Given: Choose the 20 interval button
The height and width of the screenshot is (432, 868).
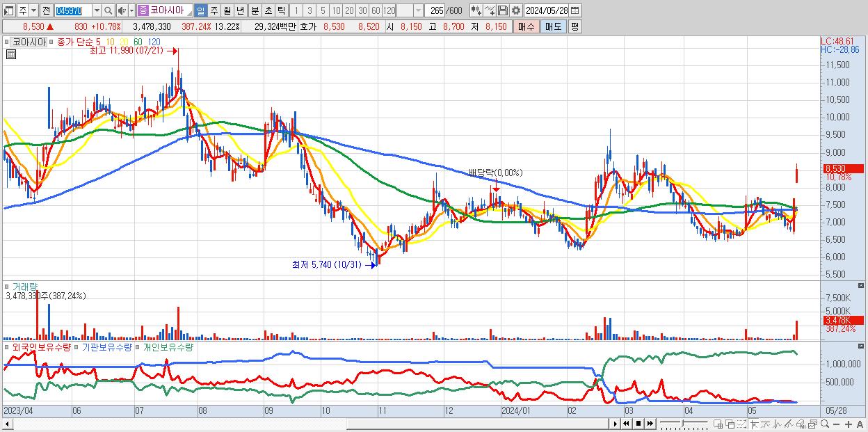Looking at the screenshot, I should pos(349,10).
